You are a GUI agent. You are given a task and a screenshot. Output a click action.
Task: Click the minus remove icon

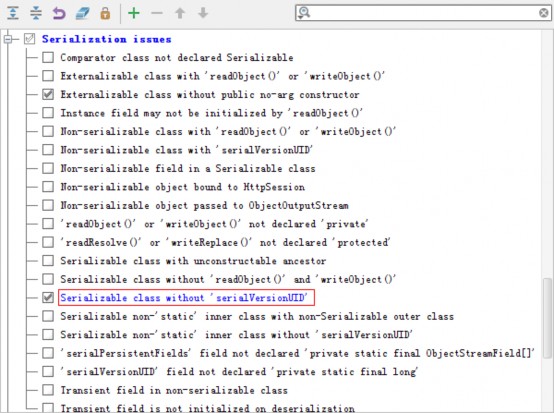coord(157,13)
